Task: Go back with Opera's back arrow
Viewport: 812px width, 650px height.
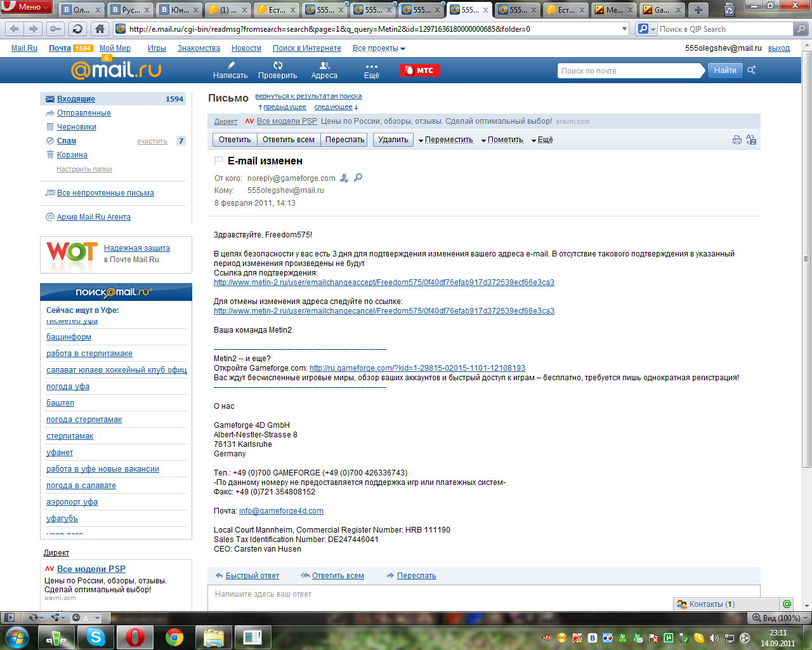Action: 14,29
